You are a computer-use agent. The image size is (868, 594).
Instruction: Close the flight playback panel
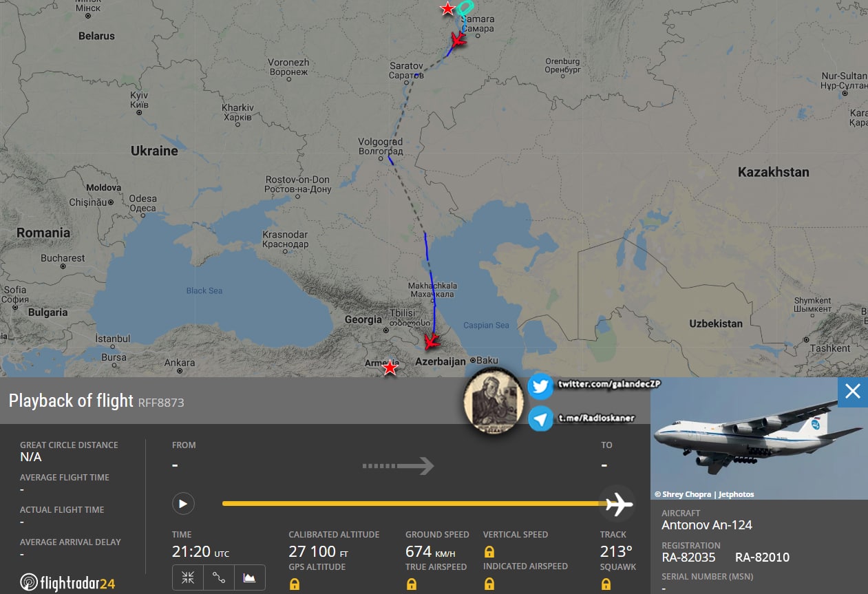tap(853, 392)
